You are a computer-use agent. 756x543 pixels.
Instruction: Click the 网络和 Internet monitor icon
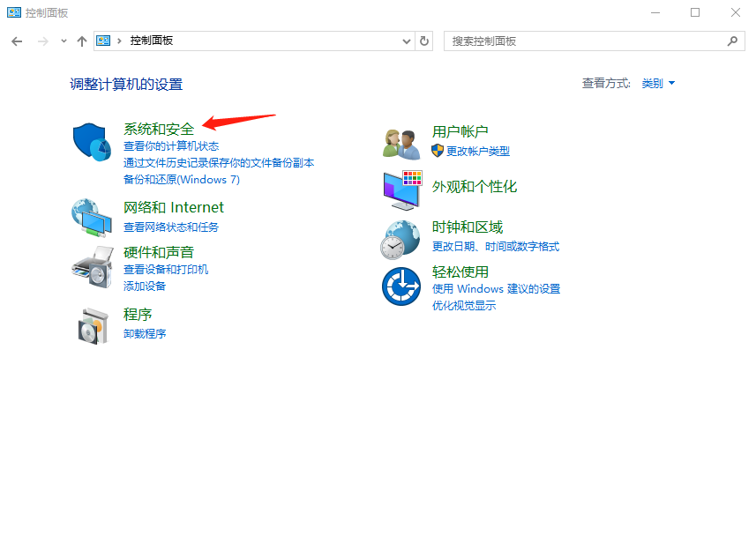[92, 217]
